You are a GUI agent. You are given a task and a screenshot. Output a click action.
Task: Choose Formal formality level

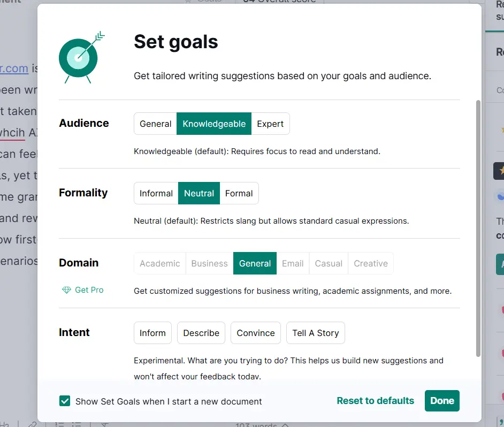[x=239, y=194]
